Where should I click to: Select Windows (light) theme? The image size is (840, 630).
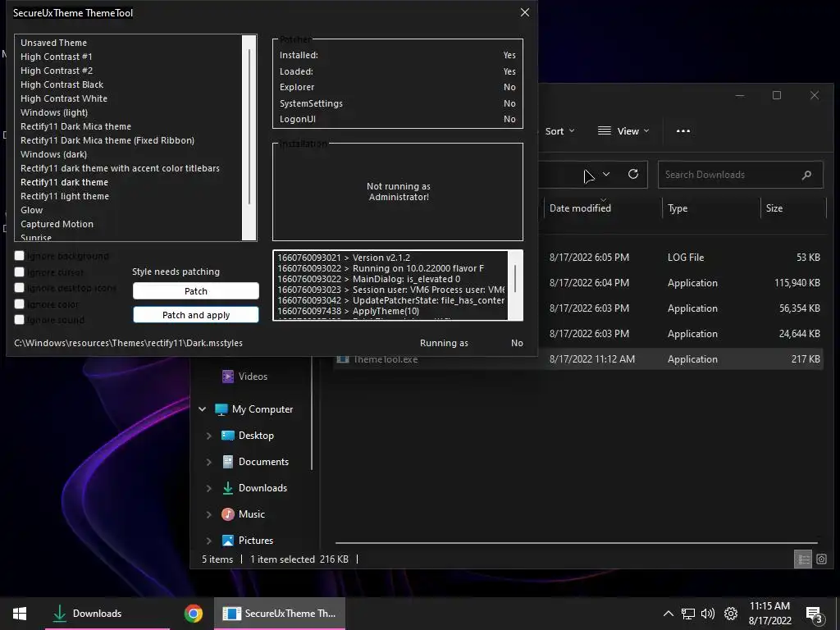click(54, 112)
